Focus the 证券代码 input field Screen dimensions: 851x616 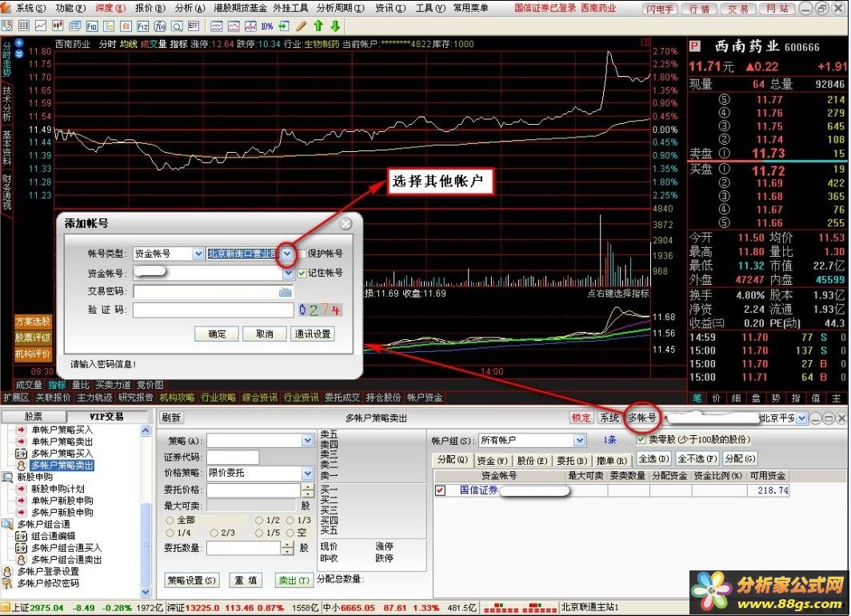233,457
